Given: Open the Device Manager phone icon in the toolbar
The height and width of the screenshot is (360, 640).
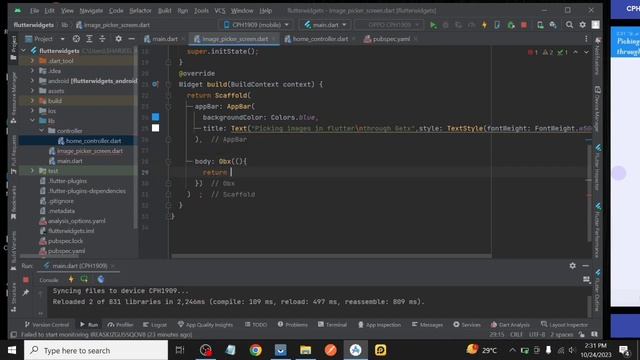Looking at the screenshot, I should tap(540, 25).
